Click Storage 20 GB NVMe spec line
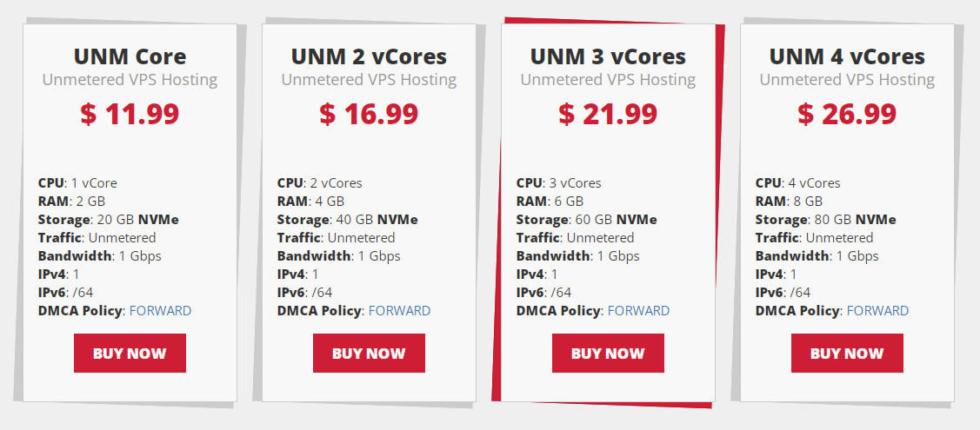 coord(108,220)
